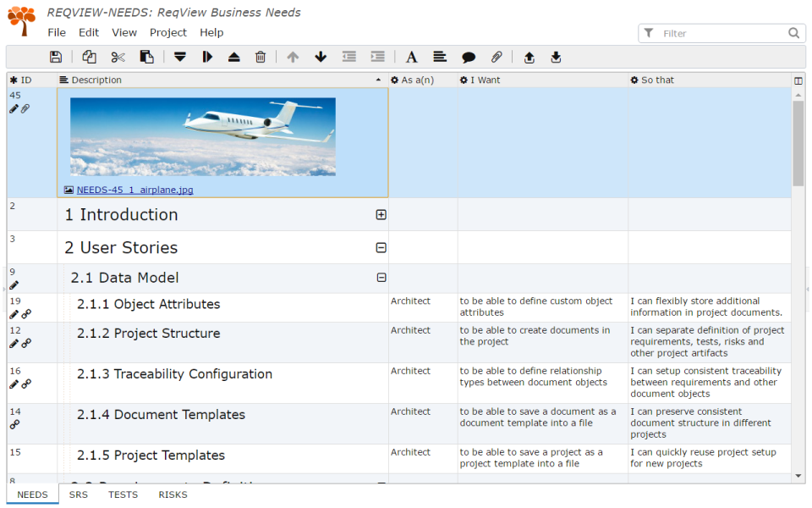Open the View menu
812x508 pixels.
pyautogui.click(x=124, y=33)
